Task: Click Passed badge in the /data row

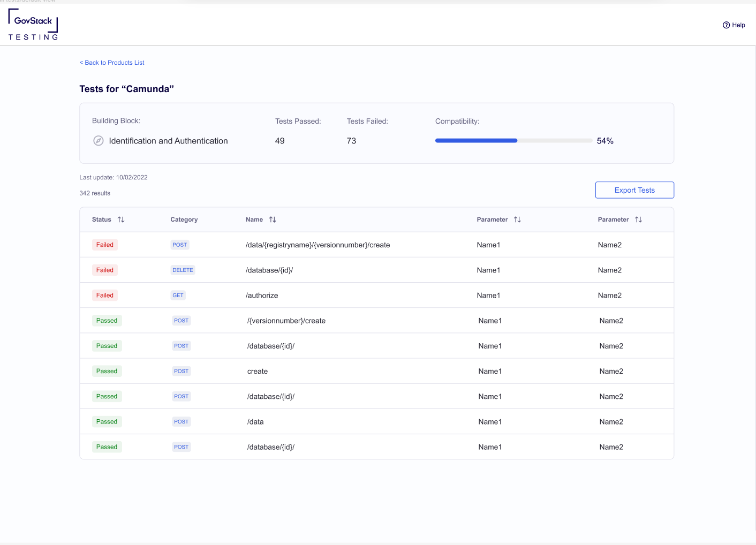Action: tap(107, 421)
